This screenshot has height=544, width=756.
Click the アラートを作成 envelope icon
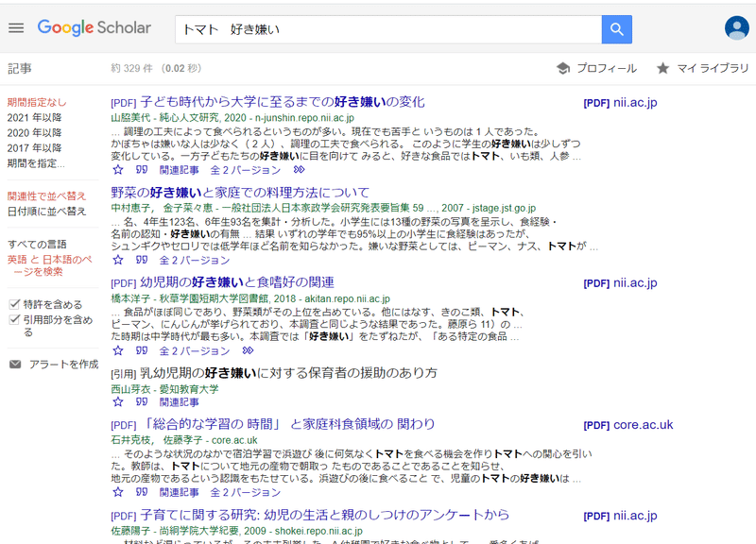click(x=15, y=365)
